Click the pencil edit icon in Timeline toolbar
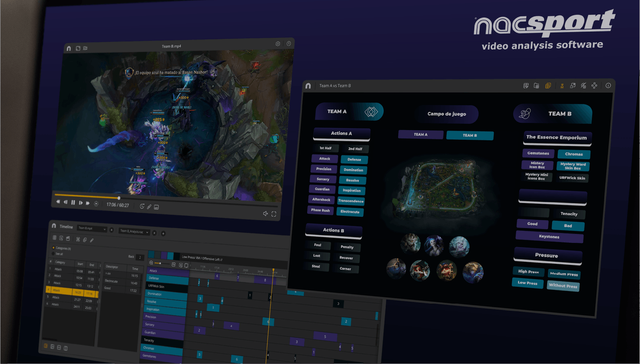 92,240
